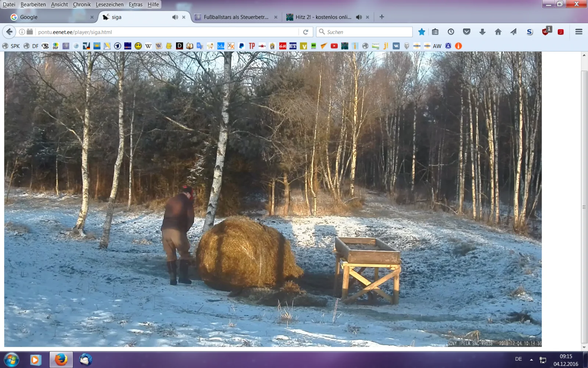This screenshot has height=368, width=588.
Task: Mute audio on the siga tab
Action: tap(175, 17)
